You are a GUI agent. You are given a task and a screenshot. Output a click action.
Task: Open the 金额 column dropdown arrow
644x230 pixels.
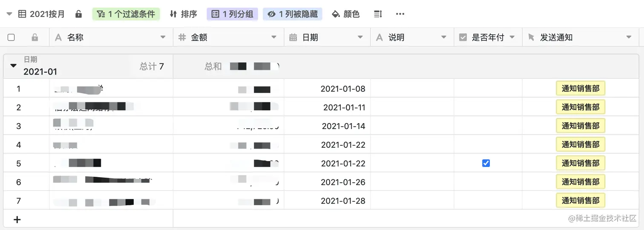coord(274,37)
